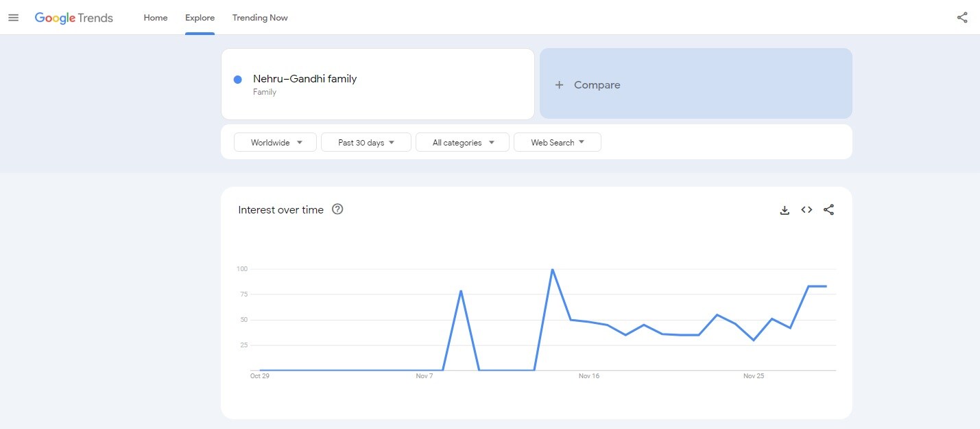Screen dimensions: 980x429
Task: Click the share icon in the top header
Action: tap(962, 18)
